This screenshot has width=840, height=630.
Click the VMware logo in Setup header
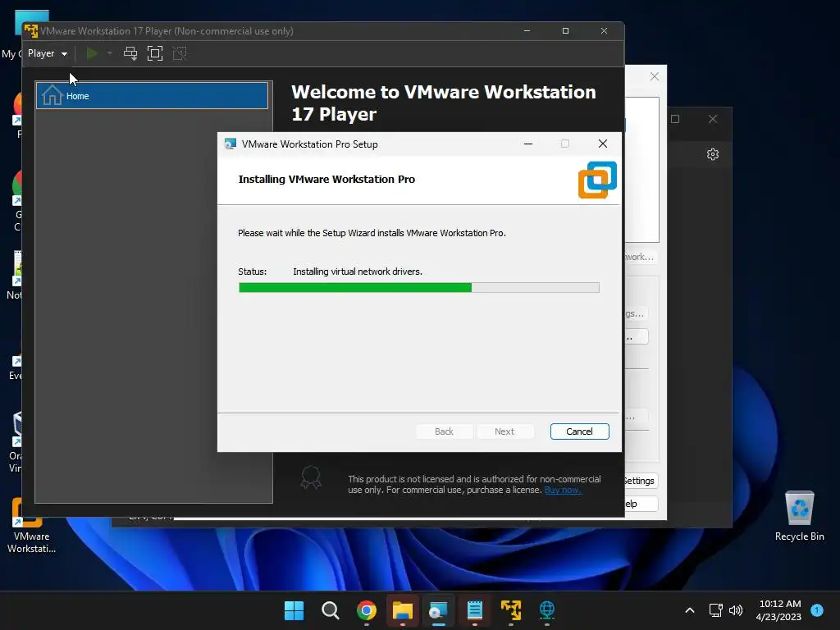coord(597,180)
